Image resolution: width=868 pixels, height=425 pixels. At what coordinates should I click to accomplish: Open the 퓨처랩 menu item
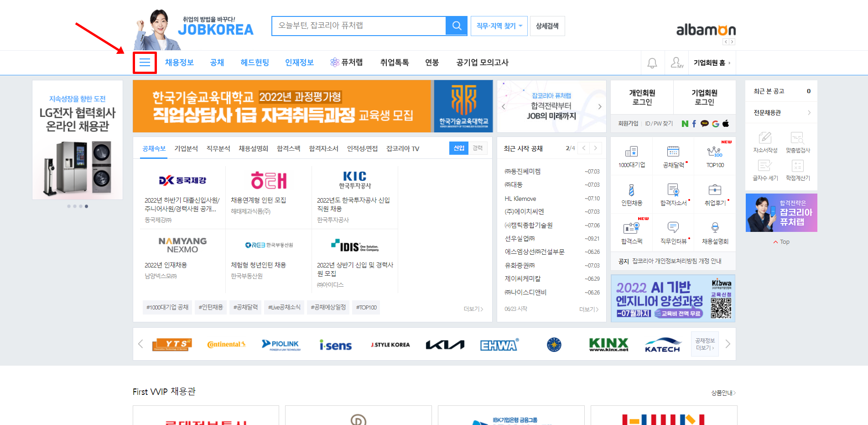346,63
